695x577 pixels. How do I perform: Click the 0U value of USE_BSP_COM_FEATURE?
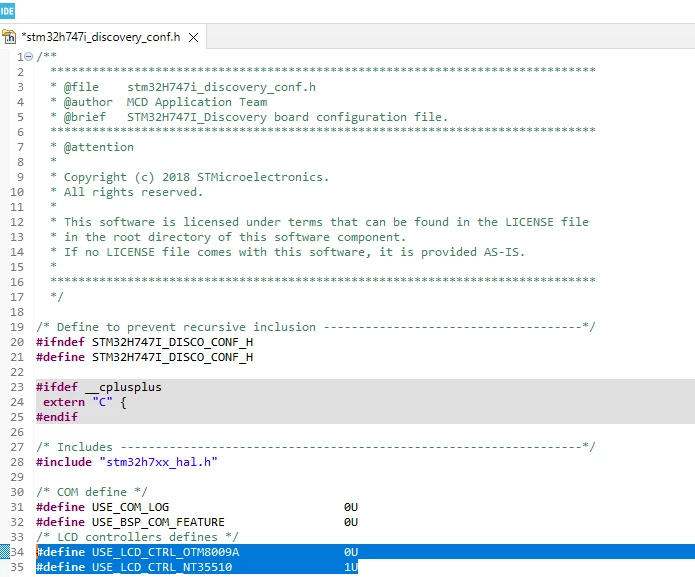coord(351,522)
